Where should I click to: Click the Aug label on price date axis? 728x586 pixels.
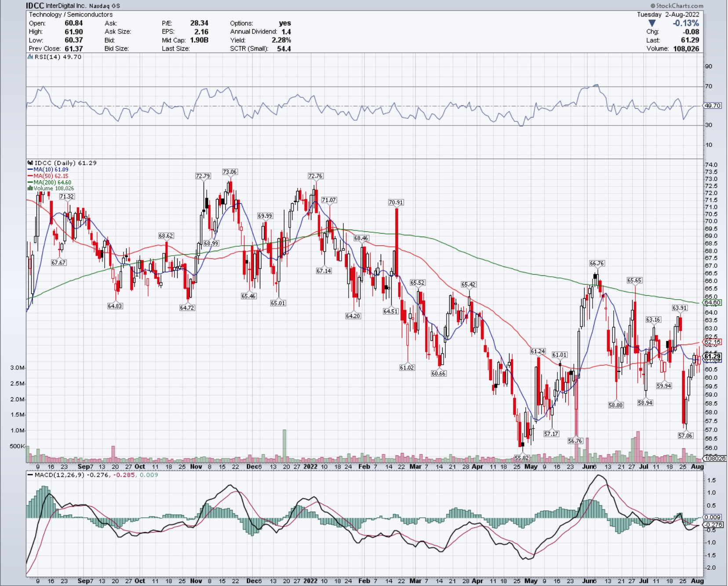[x=697, y=466]
